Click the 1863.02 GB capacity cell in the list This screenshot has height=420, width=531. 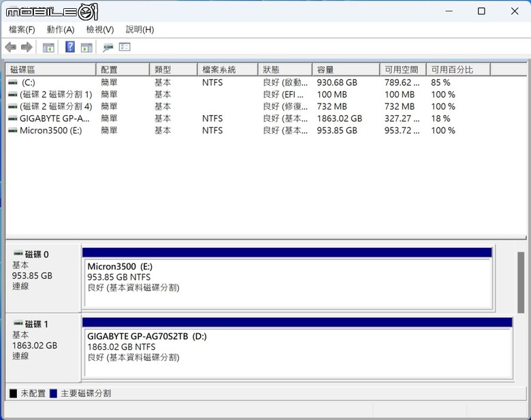[339, 118]
